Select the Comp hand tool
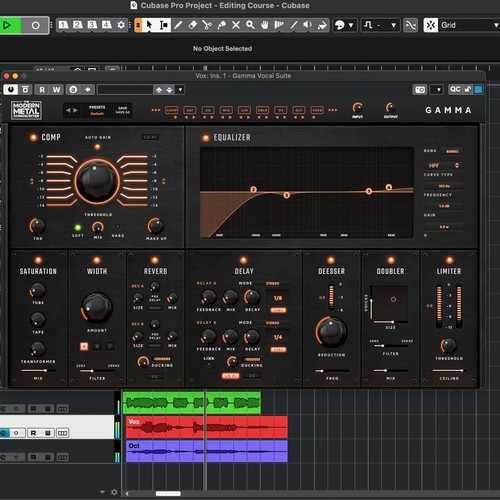Viewport: 500px width, 500px height. [264, 25]
